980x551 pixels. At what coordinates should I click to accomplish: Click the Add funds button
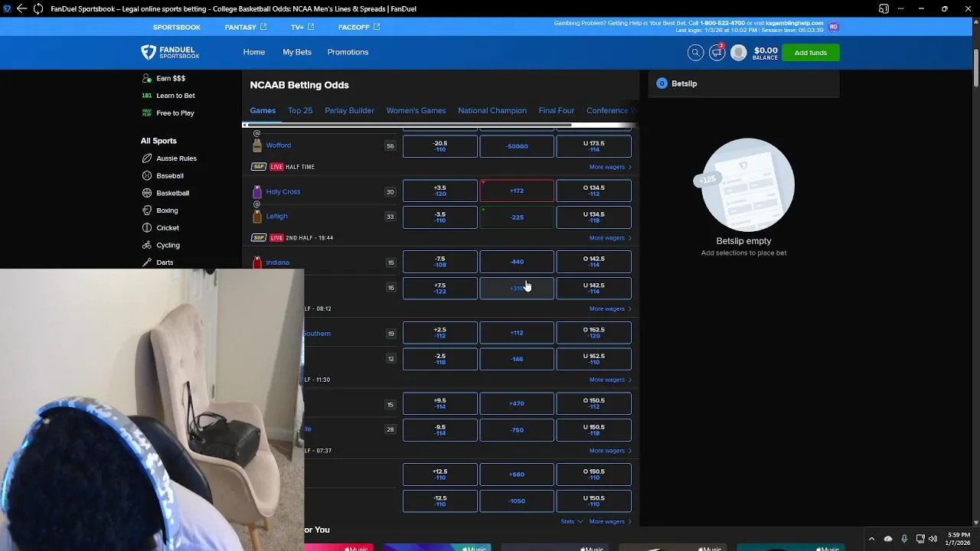[x=811, y=53]
